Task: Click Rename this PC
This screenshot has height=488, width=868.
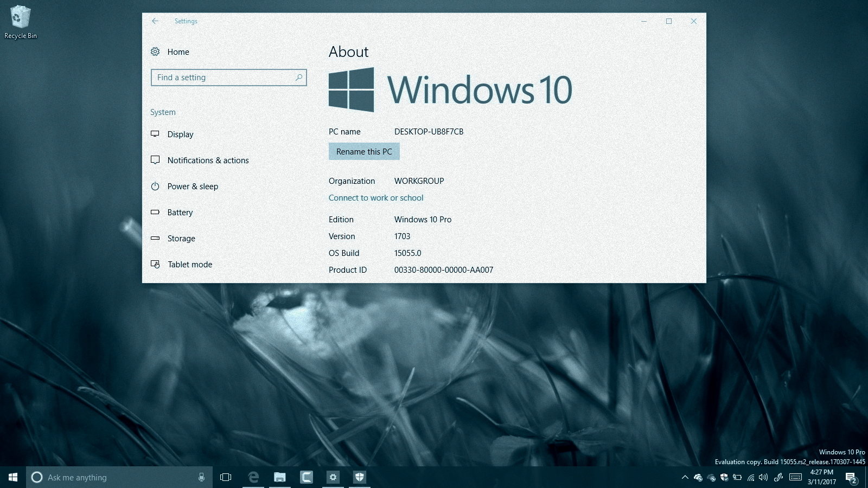Action: click(364, 152)
